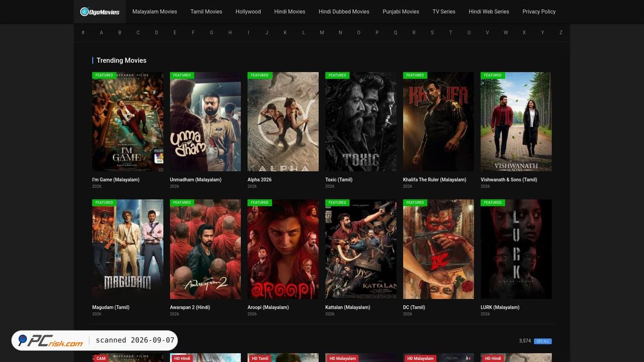The image size is (644, 362).
Task: Click the Featured badge on LURK poster
Action: pos(493,202)
